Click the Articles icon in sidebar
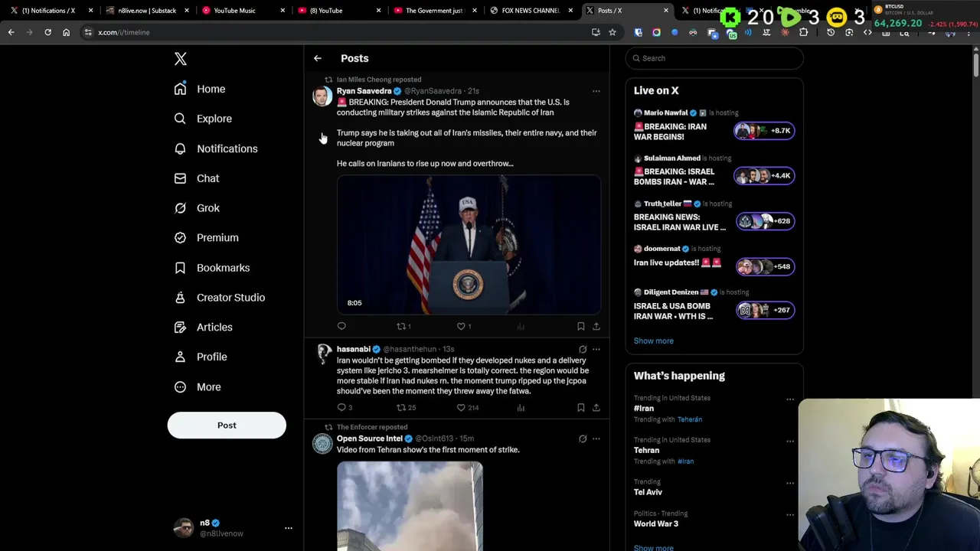Viewport: 980px width, 551px height. [180, 327]
